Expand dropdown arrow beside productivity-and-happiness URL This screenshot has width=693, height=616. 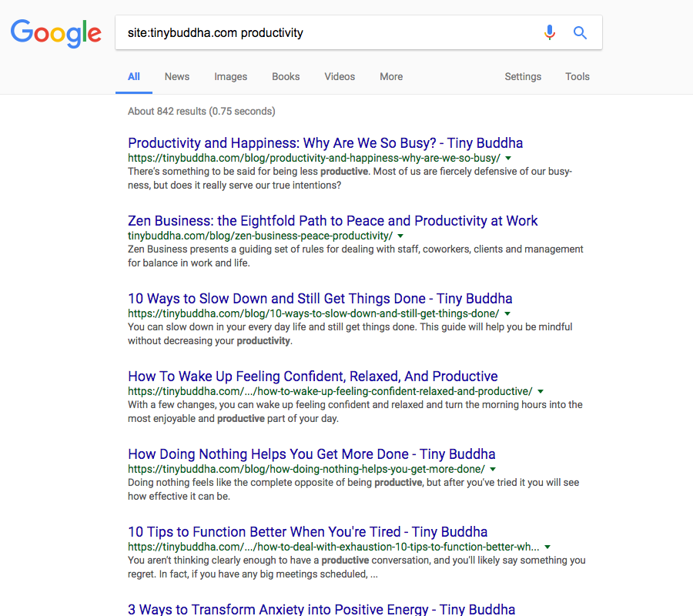click(x=508, y=158)
